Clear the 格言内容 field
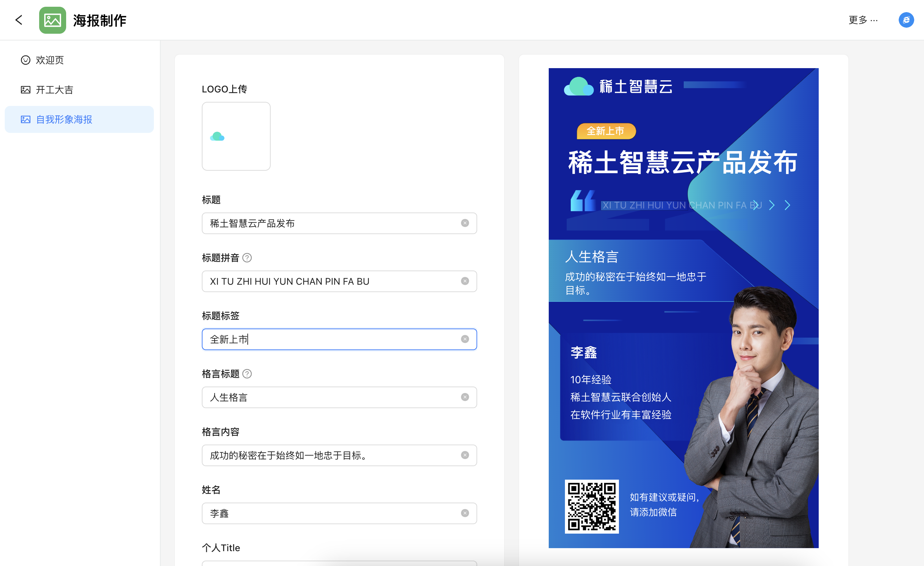The width and height of the screenshot is (924, 566). point(465,455)
